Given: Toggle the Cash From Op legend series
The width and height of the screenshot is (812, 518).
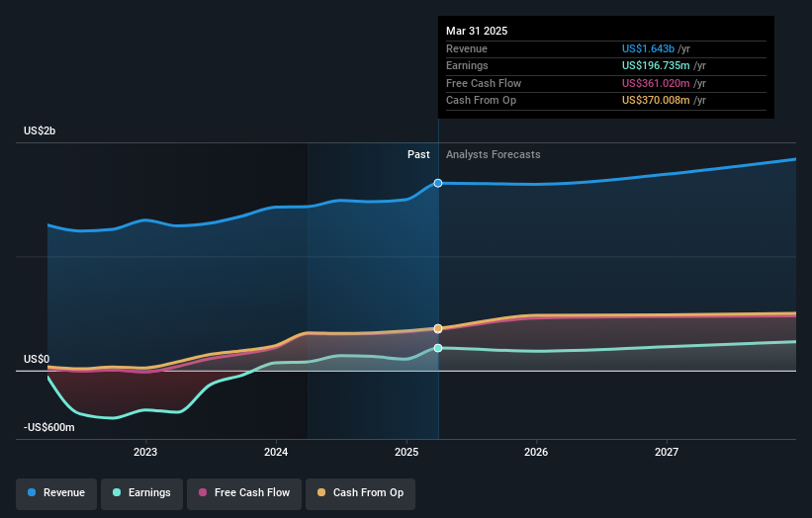Looking at the screenshot, I should [x=360, y=493].
